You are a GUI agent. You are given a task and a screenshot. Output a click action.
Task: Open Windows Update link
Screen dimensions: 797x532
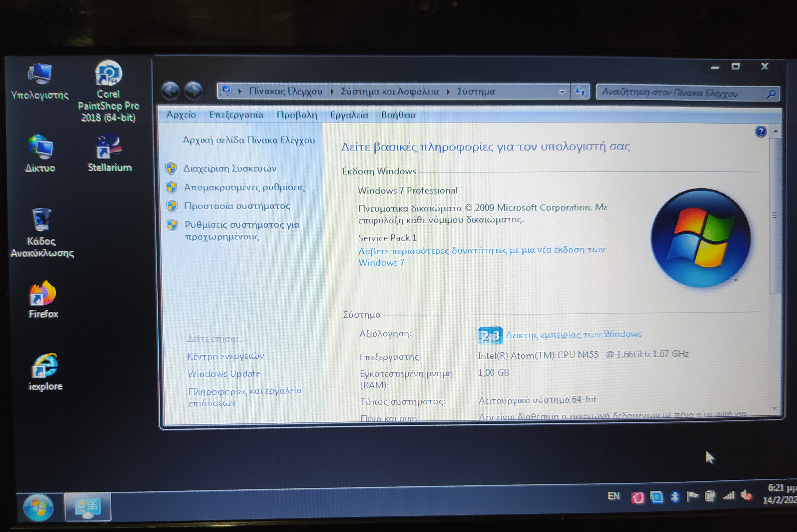pyautogui.click(x=224, y=374)
